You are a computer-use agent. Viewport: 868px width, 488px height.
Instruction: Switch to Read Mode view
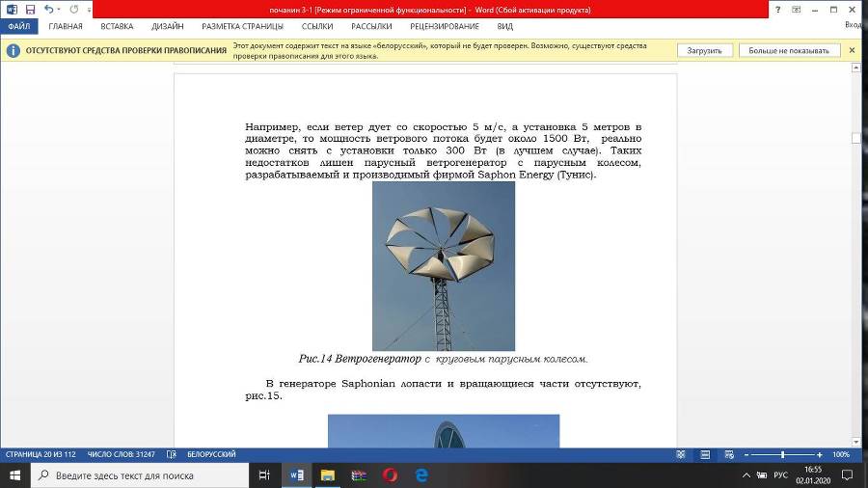(681, 454)
